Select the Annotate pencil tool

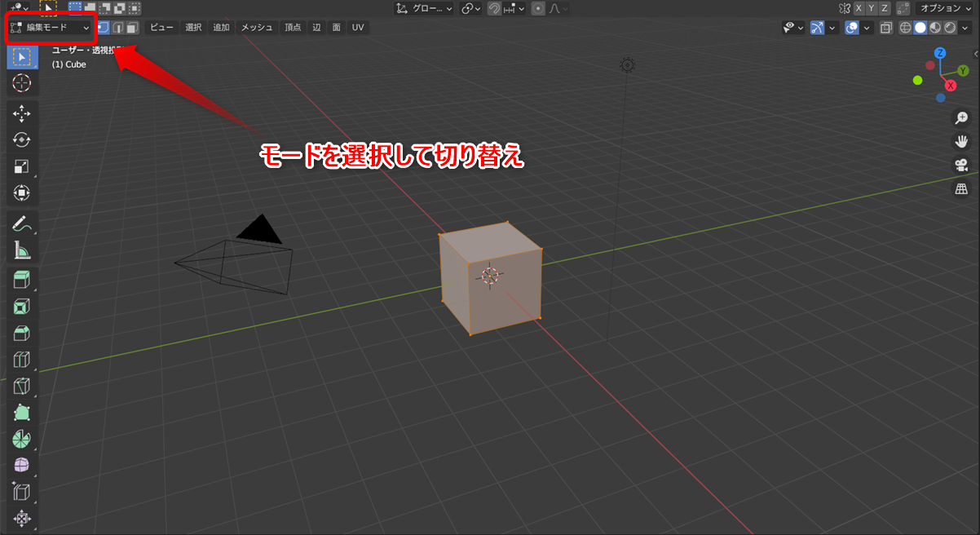pos(22,223)
